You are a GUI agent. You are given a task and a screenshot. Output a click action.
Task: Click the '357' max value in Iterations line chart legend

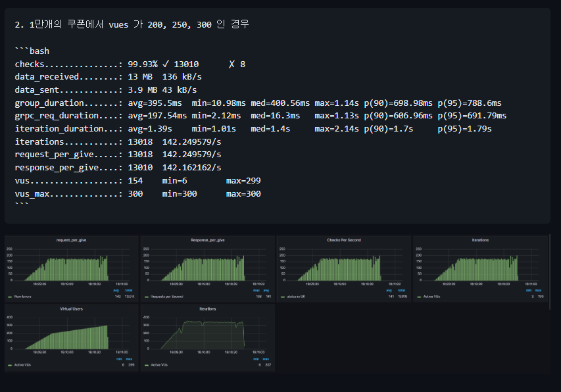(268, 365)
